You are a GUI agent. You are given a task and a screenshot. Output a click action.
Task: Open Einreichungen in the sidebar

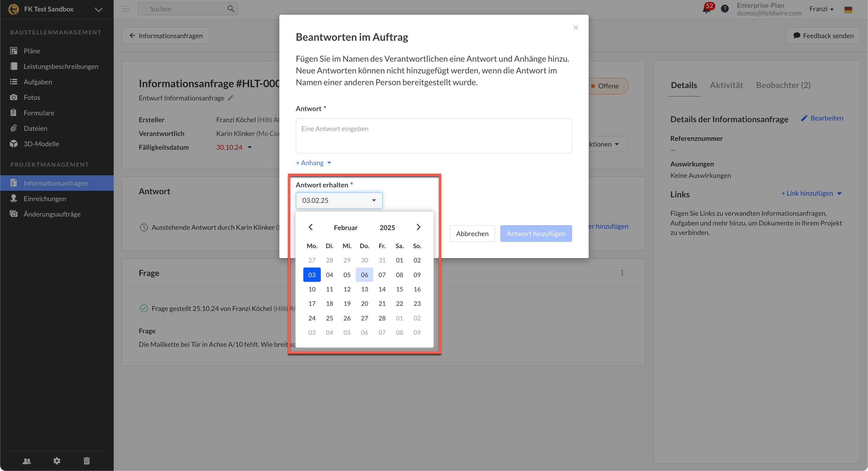pos(44,198)
